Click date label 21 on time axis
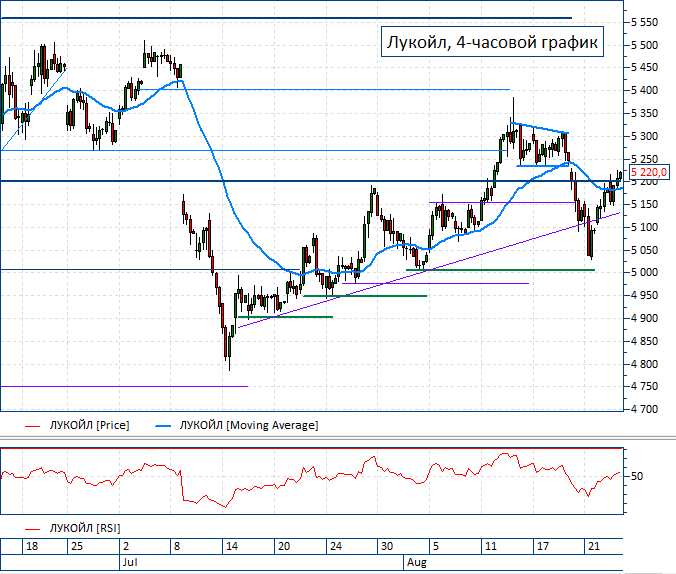Image resolution: width=676 pixels, height=574 pixels. pyautogui.click(x=594, y=546)
